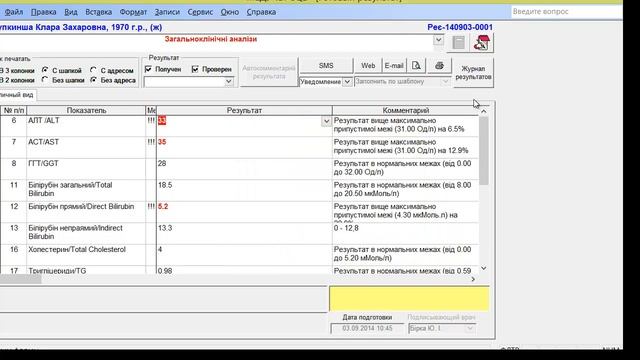Click the '№ п/п' column header
Screen dimensions: 640x360
(x=14, y=110)
